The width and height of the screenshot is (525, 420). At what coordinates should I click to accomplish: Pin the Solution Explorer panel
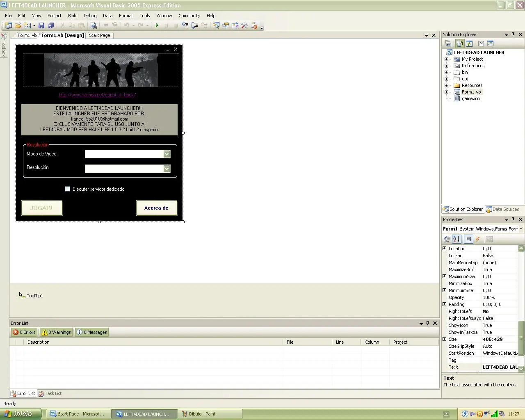[x=513, y=34]
